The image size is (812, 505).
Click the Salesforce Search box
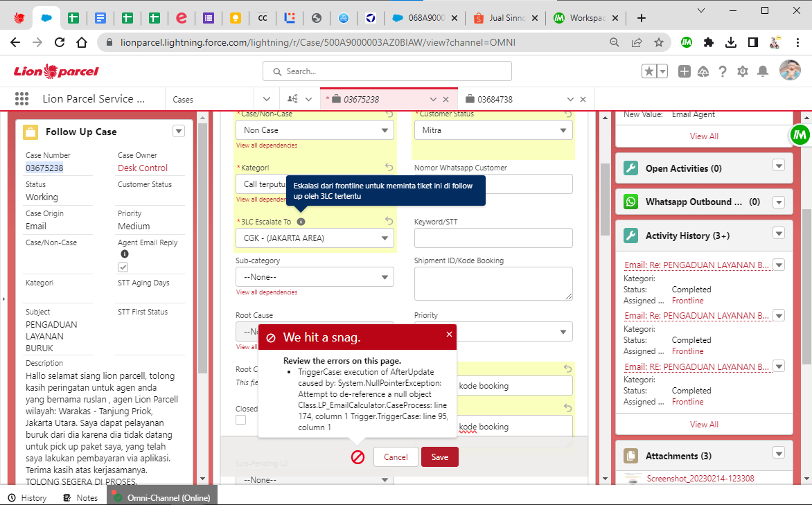pyautogui.click(x=387, y=71)
